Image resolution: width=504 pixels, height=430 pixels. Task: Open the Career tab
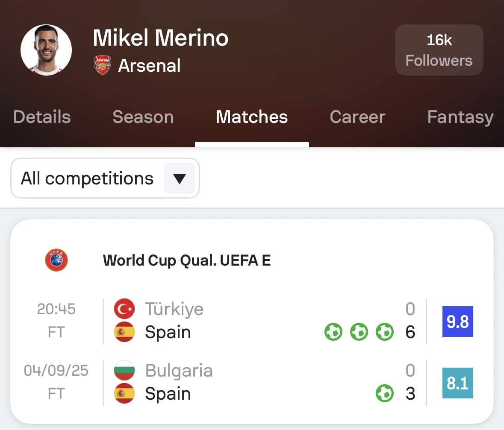pyautogui.click(x=357, y=117)
